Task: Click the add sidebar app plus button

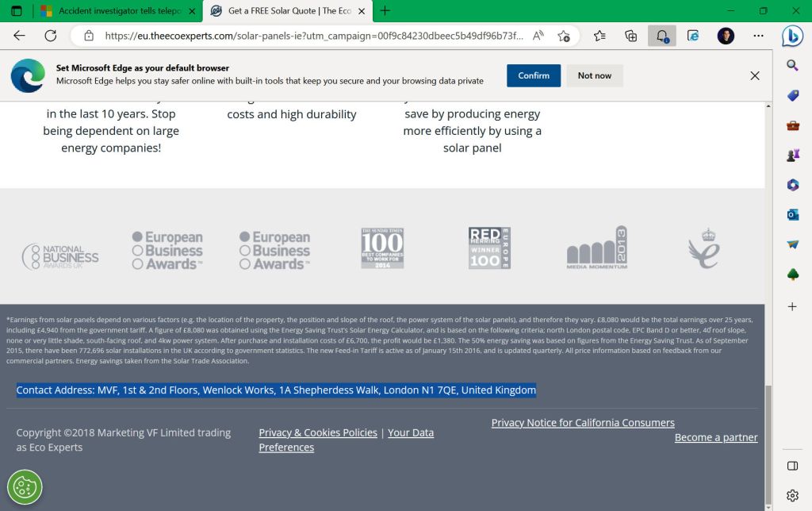Action: [x=792, y=306]
